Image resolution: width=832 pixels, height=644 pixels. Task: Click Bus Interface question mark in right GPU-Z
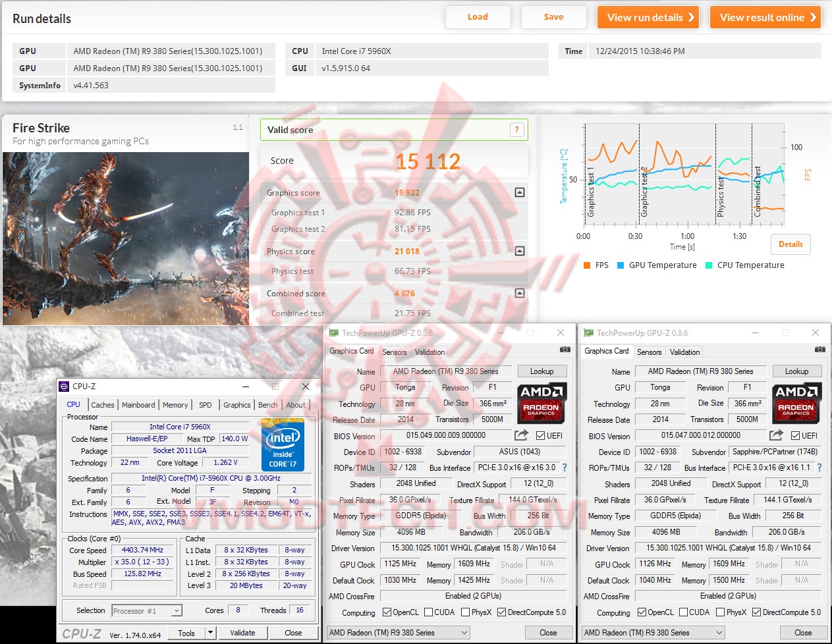(819, 468)
